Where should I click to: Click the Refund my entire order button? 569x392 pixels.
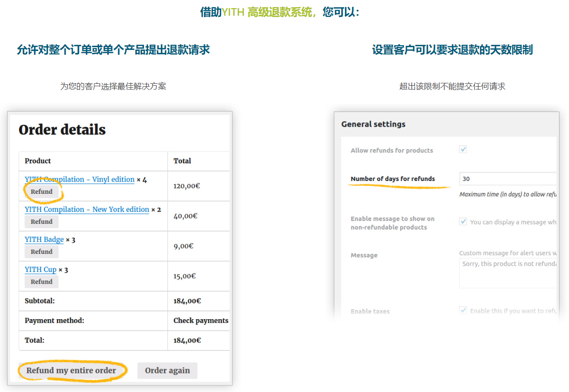pyautogui.click(x=71, y=371)
